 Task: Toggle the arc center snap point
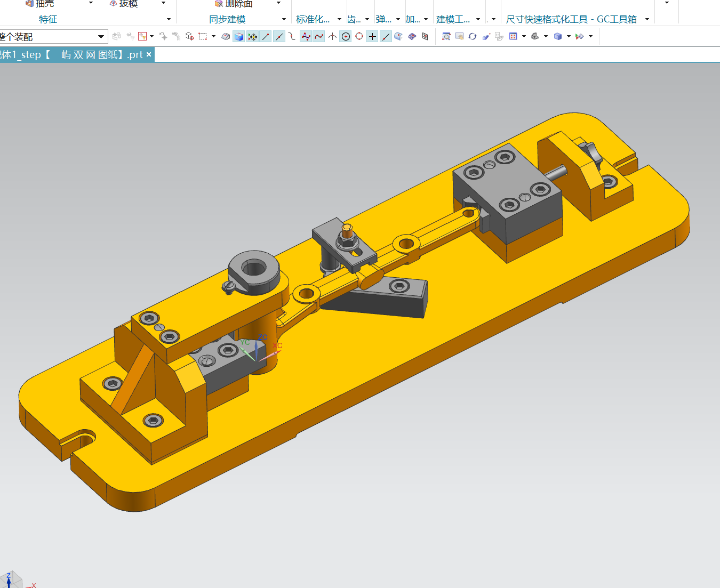point(346,36)
